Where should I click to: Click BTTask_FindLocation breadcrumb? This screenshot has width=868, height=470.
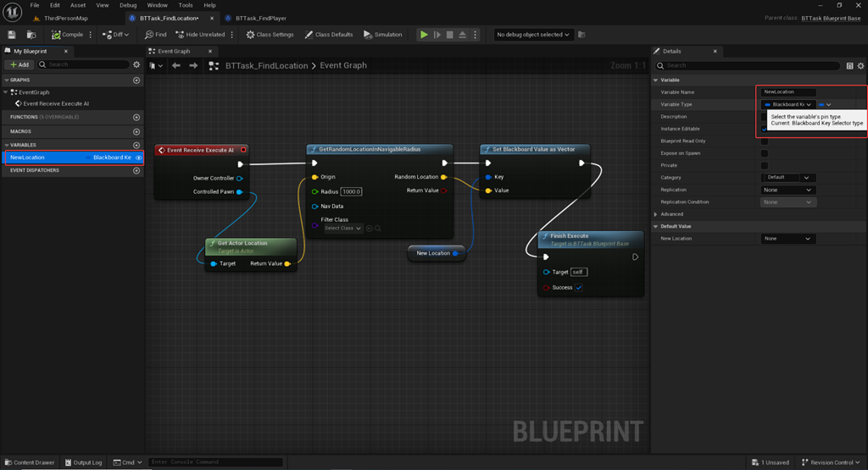coord(266,66)
